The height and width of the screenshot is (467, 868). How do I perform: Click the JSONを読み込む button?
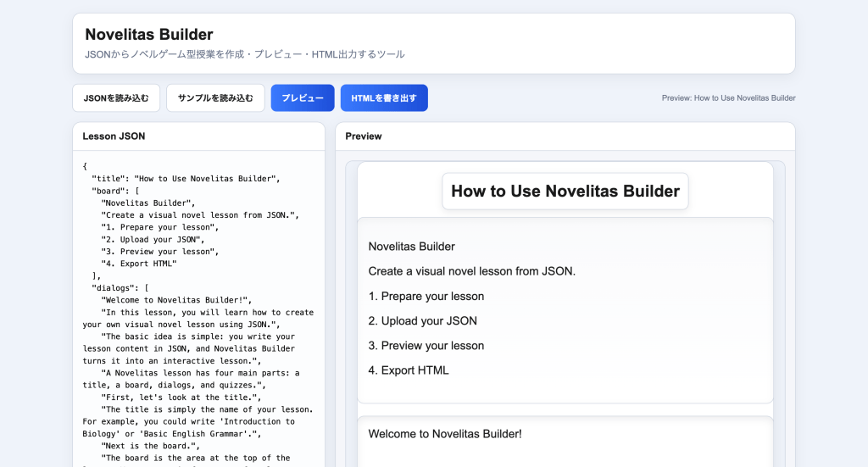point(116,98)
